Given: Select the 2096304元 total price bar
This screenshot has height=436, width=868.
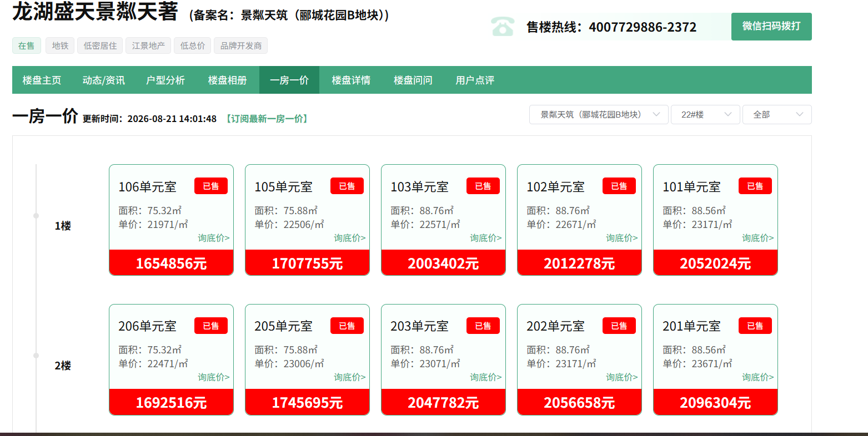Looking at the screenshot, I should click(x=716, y=402).
